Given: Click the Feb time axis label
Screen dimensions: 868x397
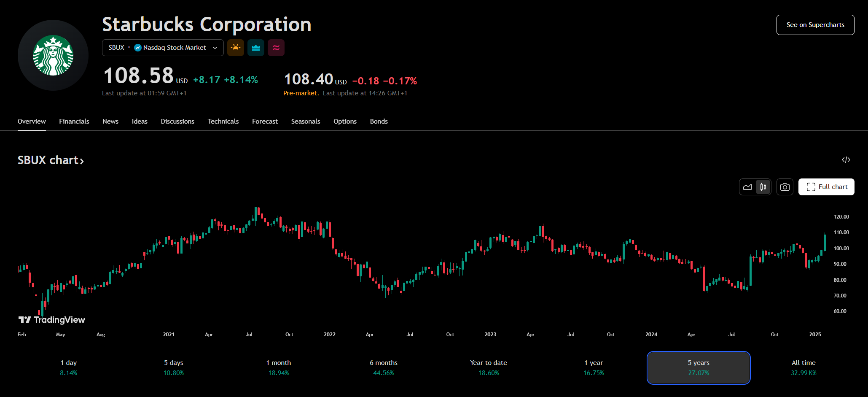Looking at the screenshot, I should 22,335.
